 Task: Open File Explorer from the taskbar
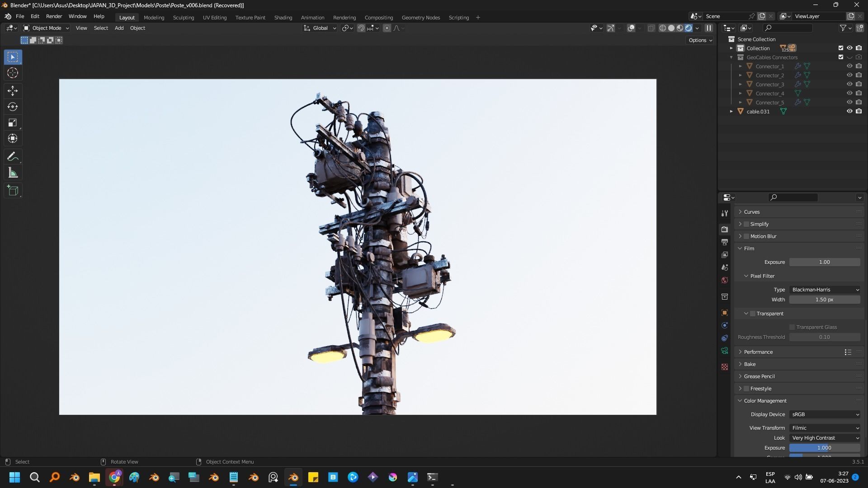94,477
